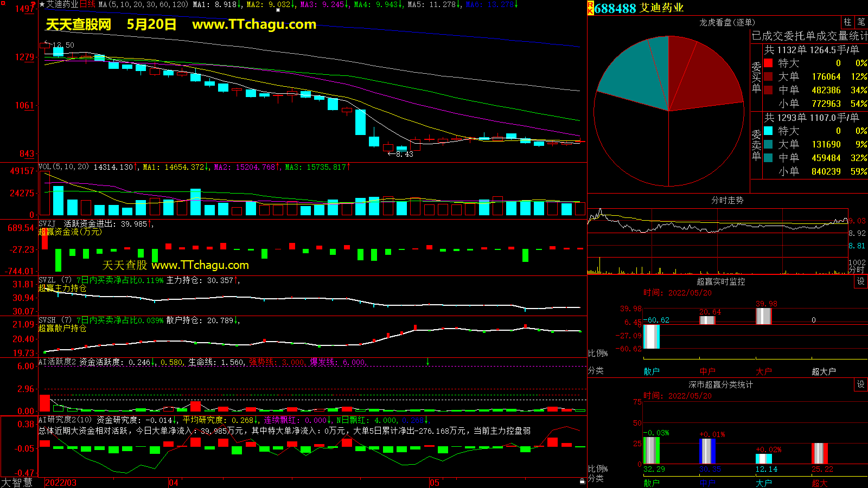The height and width of the screenshot is (488, 868).
Task: Click the 2022/03 date marker on timeline
Action: click(x=60, y=483)
